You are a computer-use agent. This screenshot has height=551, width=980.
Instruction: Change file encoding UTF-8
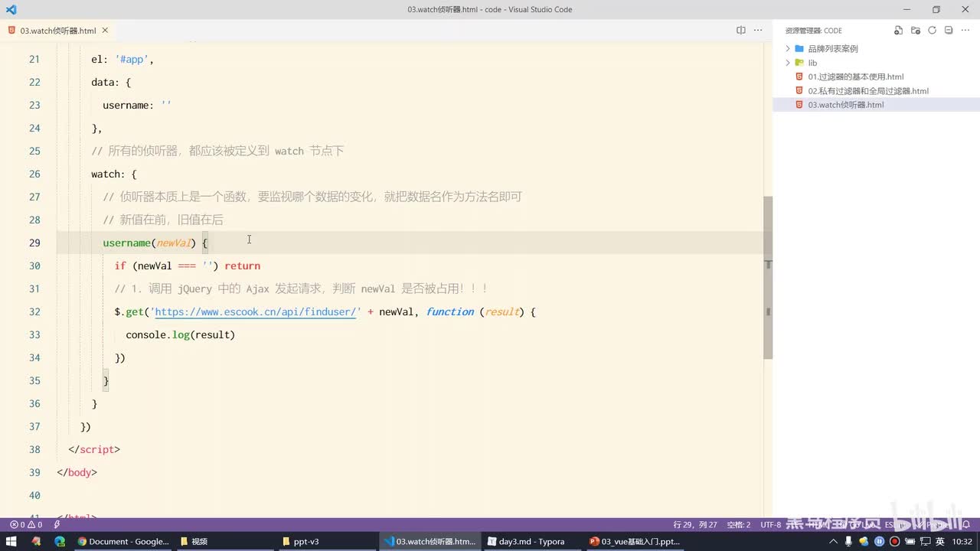[771, 524]
